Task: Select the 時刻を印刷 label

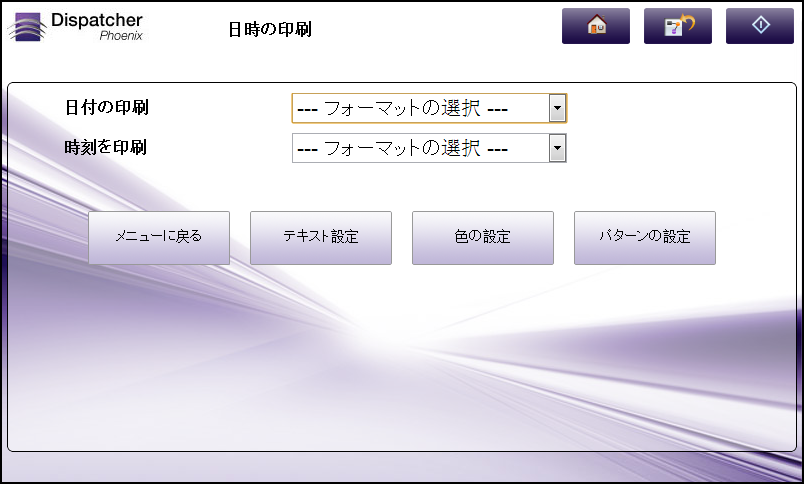Action: [x=106, y=147]
